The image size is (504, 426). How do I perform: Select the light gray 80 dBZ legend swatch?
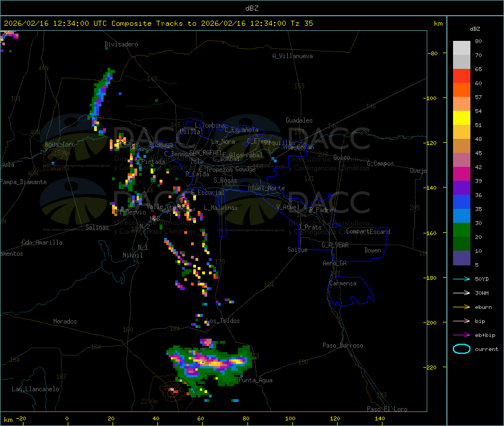point(461,48)
